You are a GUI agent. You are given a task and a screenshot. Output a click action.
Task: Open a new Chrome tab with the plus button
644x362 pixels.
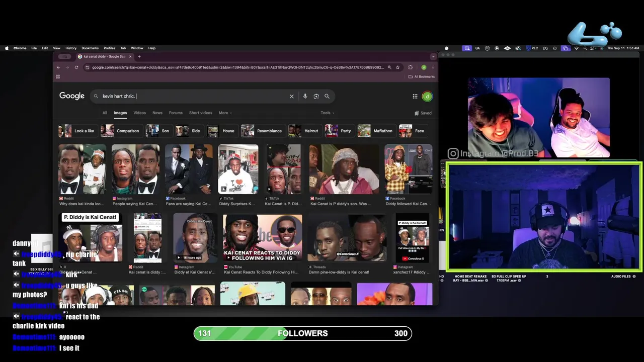139,56
